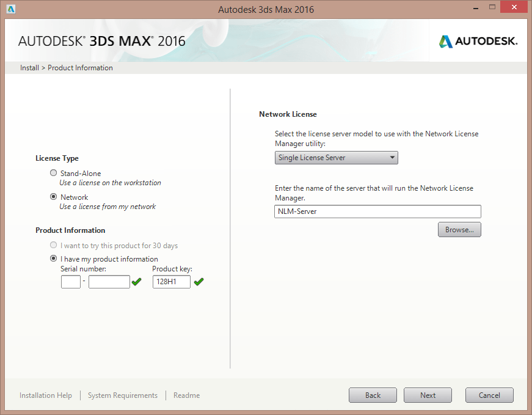Open the Installation Help link
This screenshot has height=415, width=532.
[x=46, y=395]
